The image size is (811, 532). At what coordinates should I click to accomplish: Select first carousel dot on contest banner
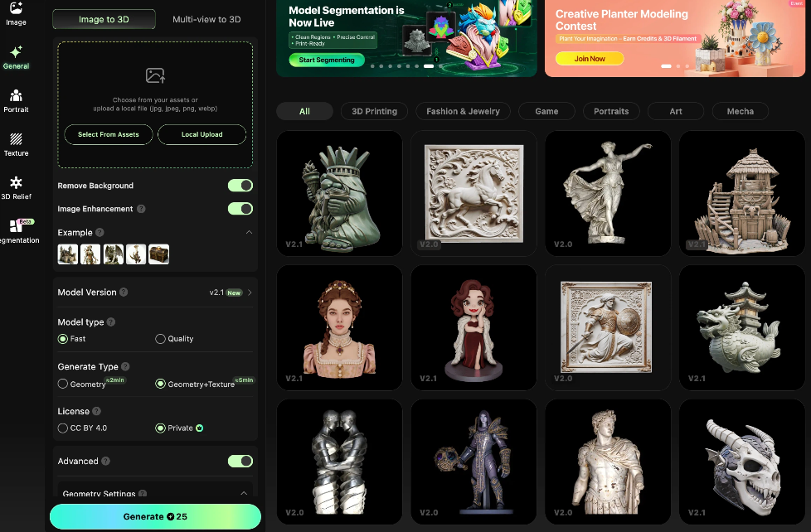tap(666, 66)
